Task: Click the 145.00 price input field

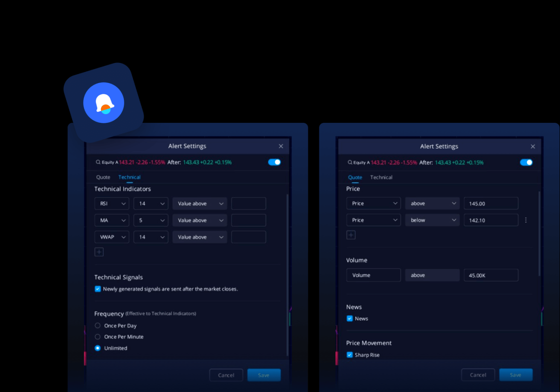Action: [491, 204]
